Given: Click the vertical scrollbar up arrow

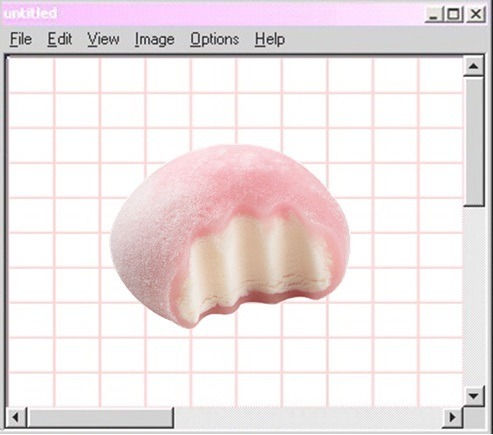Looking at the screenshot, I should pyautogui.click(x=473, y=66).
